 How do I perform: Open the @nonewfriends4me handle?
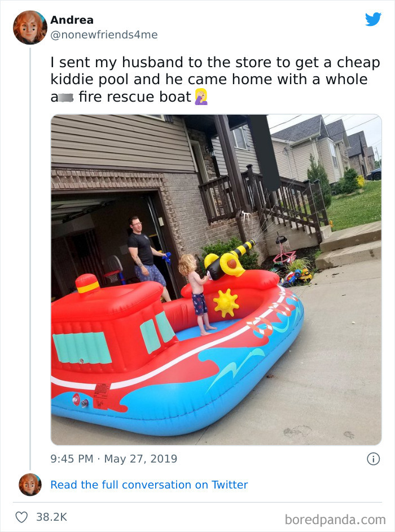pyautogui.click(x=104, y=34)
